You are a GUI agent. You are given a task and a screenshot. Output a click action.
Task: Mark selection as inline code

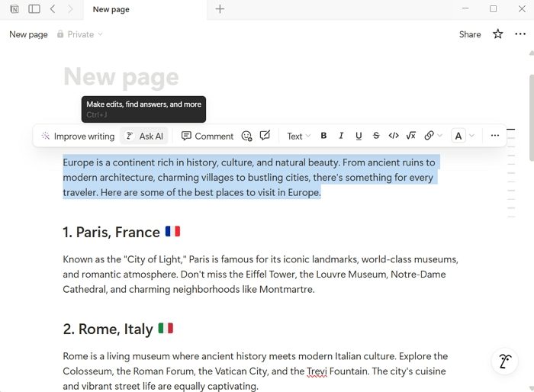394,136
